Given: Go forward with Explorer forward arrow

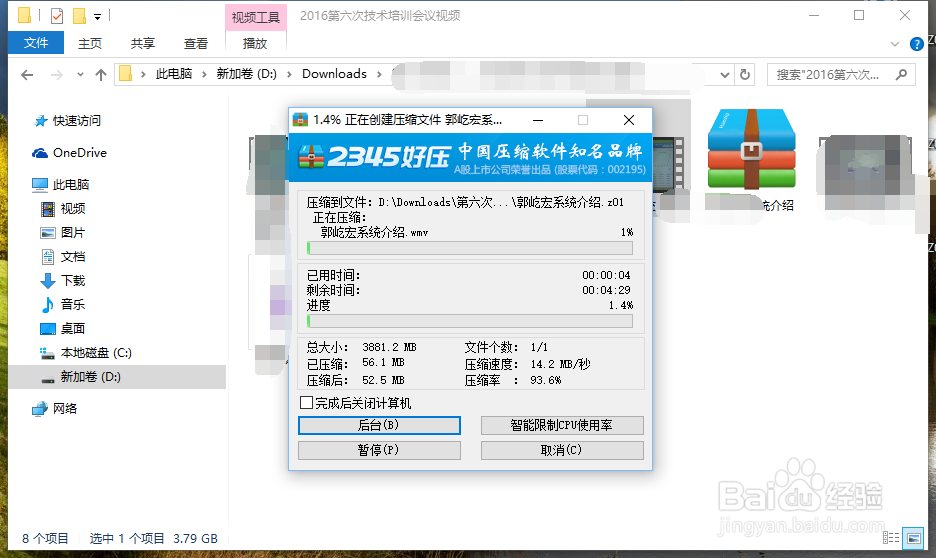Looking at the screenshot, I should (56, 75).
